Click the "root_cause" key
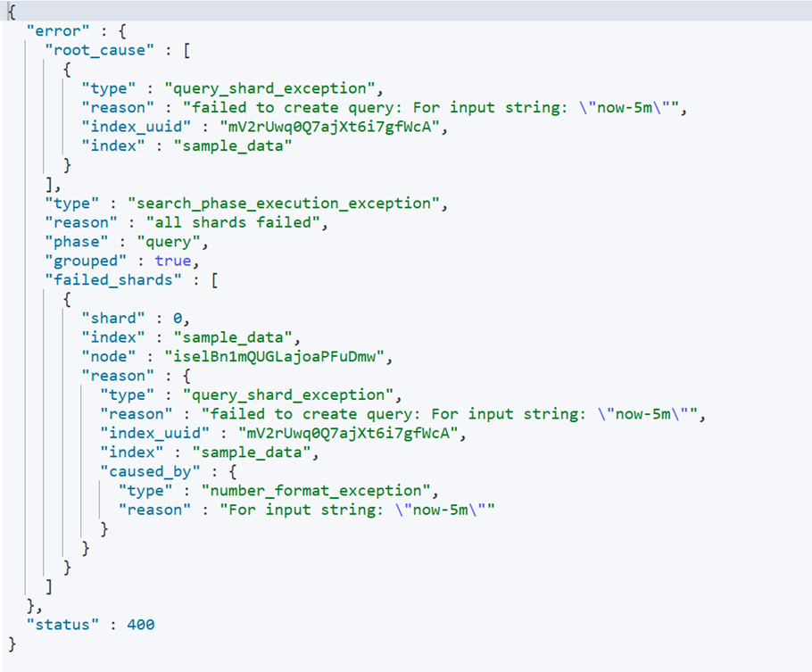This screenshot has height=672, width=812. click(99, 50)
